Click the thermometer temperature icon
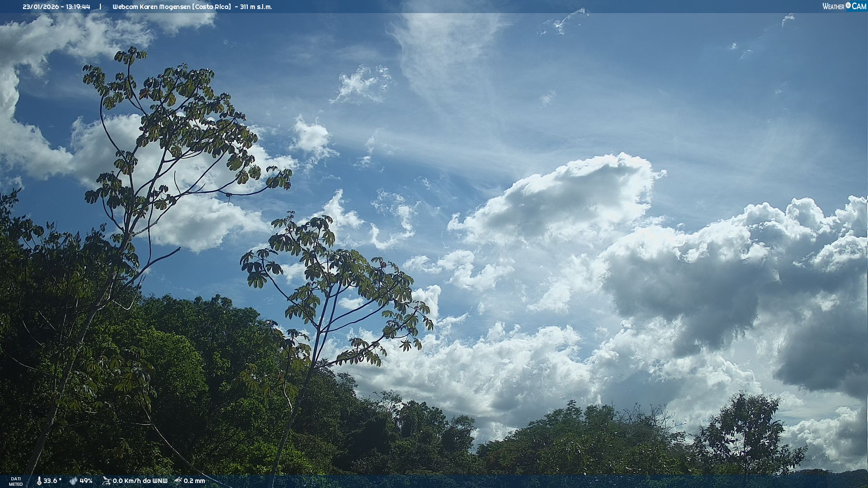The height and width of the screenshot is (488, 868). [x=39, y=481]
